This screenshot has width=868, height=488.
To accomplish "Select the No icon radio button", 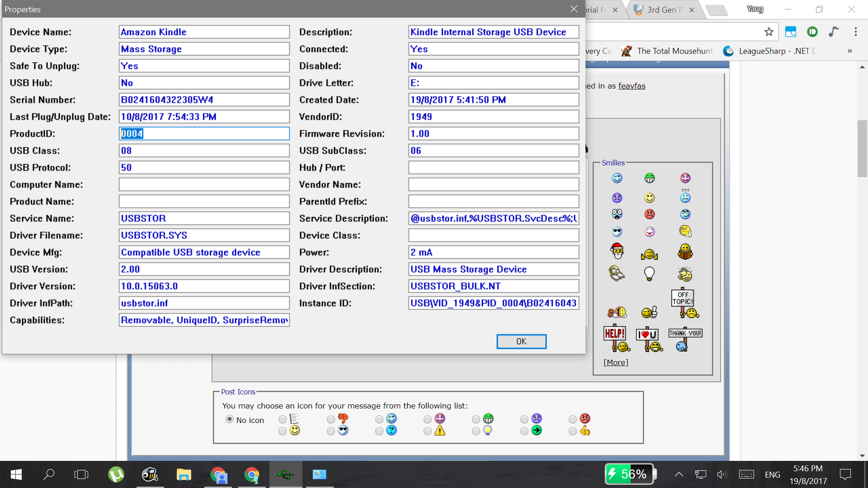I will tap(230, 419).
